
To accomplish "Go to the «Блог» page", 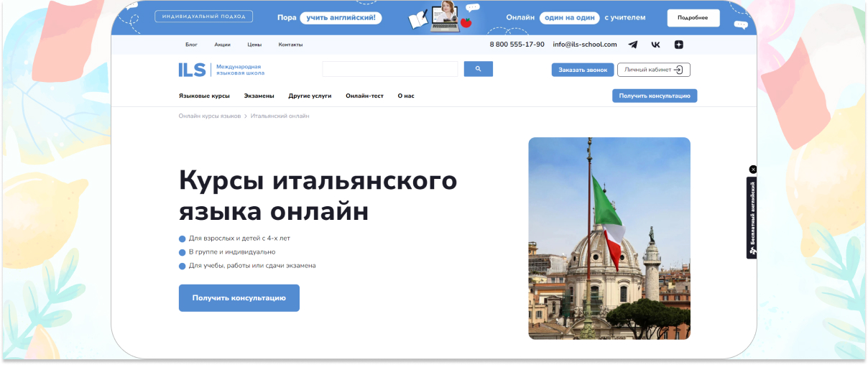I will pyautogui.click(x=191, y=45).
